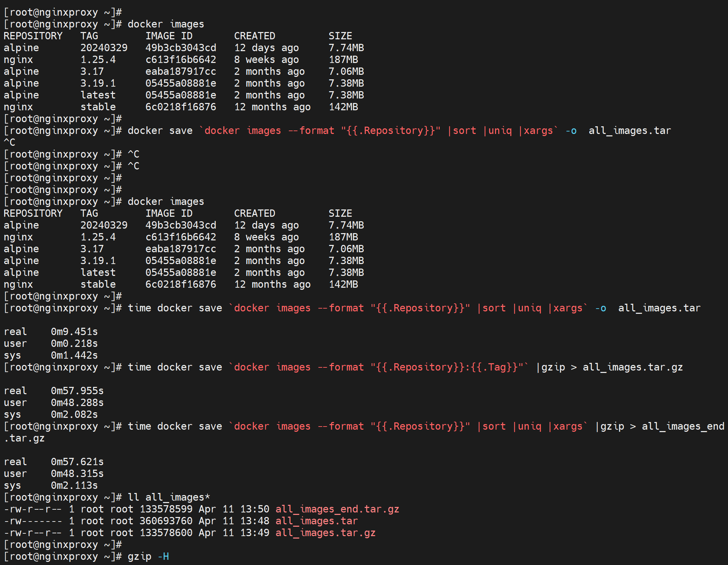
Task: Click all_images.tar.gz in the ll output
Action: [325, 533]
